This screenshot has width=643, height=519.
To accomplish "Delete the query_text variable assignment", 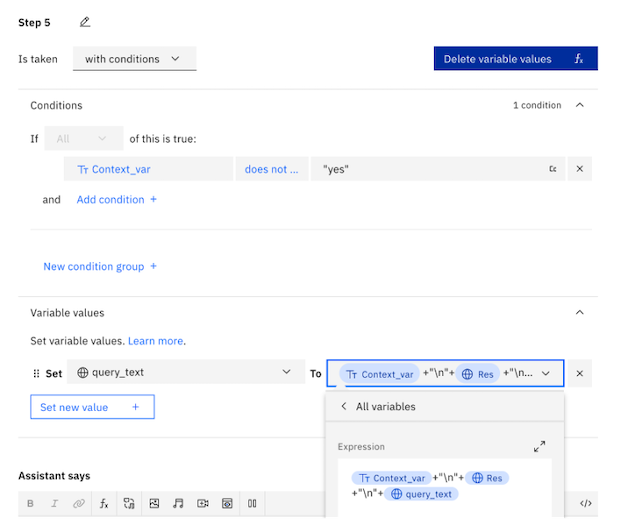I will click(580, 373).
